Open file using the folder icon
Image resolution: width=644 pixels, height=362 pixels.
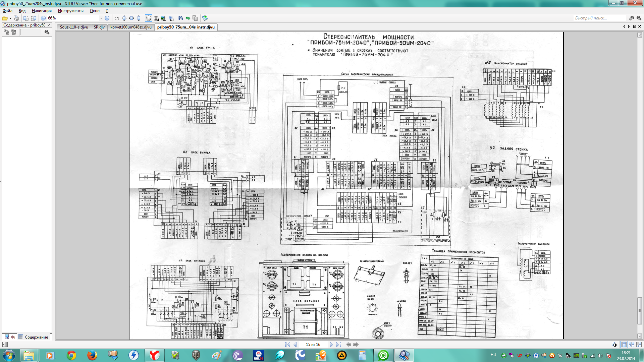(x=5, y=18)
